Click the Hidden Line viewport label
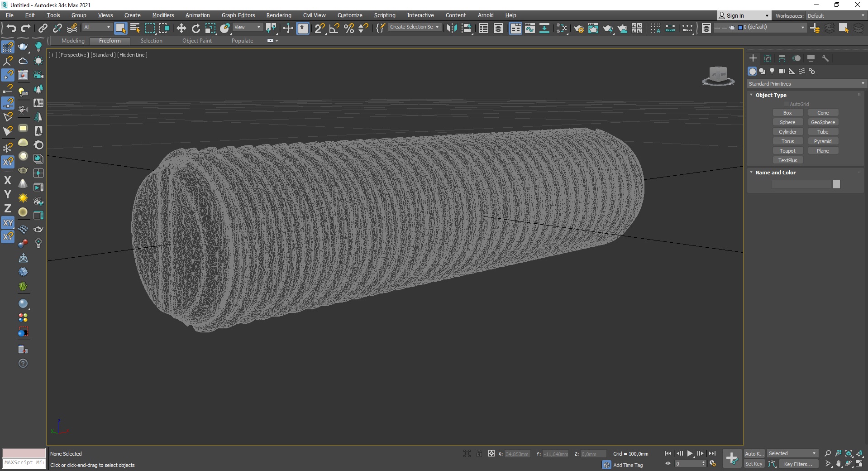This screenshot has width=868, height=471. tap(132, 55)
